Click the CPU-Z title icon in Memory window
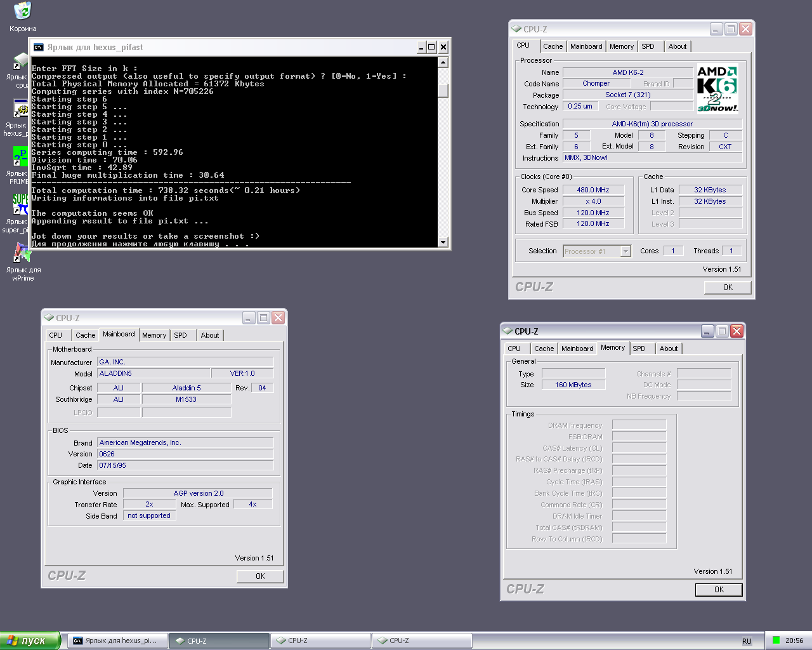 (507, 331)
